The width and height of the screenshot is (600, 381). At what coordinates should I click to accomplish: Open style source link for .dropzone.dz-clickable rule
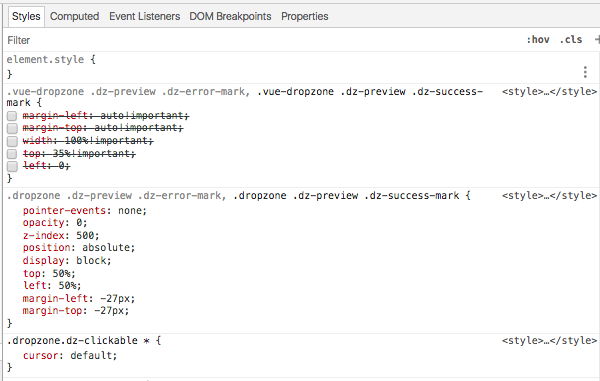[549, 340]
